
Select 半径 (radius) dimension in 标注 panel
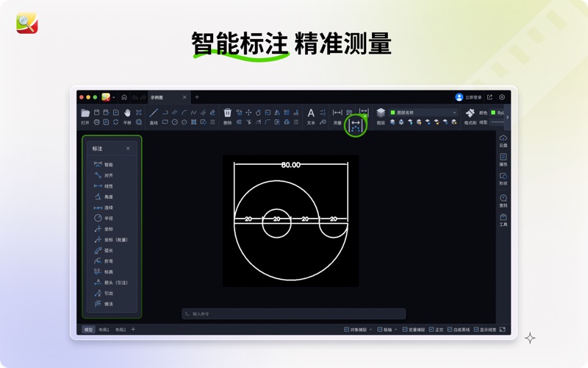104,218
